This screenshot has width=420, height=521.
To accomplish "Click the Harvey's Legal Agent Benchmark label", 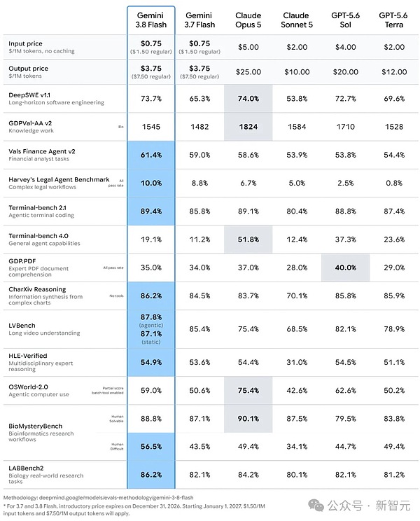I will pos(59,179).
